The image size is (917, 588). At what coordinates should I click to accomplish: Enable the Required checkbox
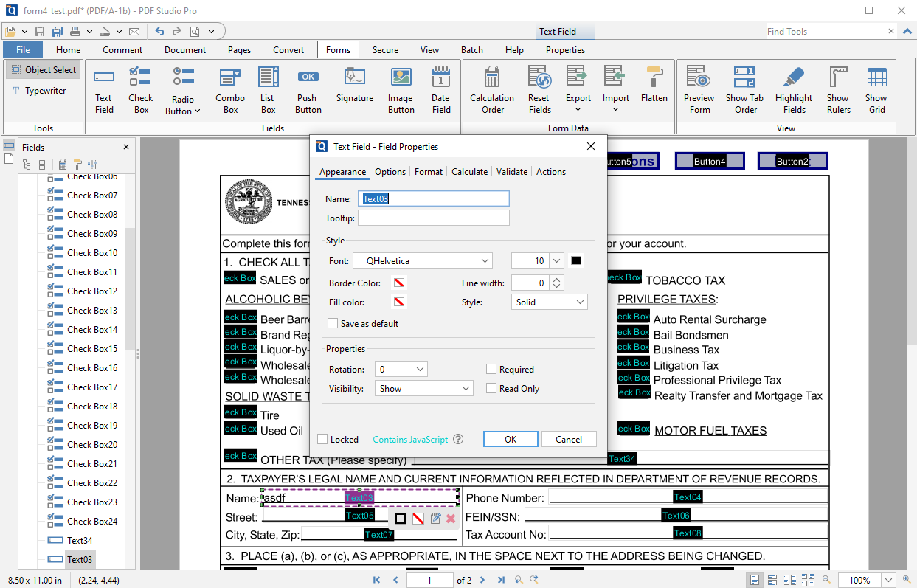(x=492, y=370)
